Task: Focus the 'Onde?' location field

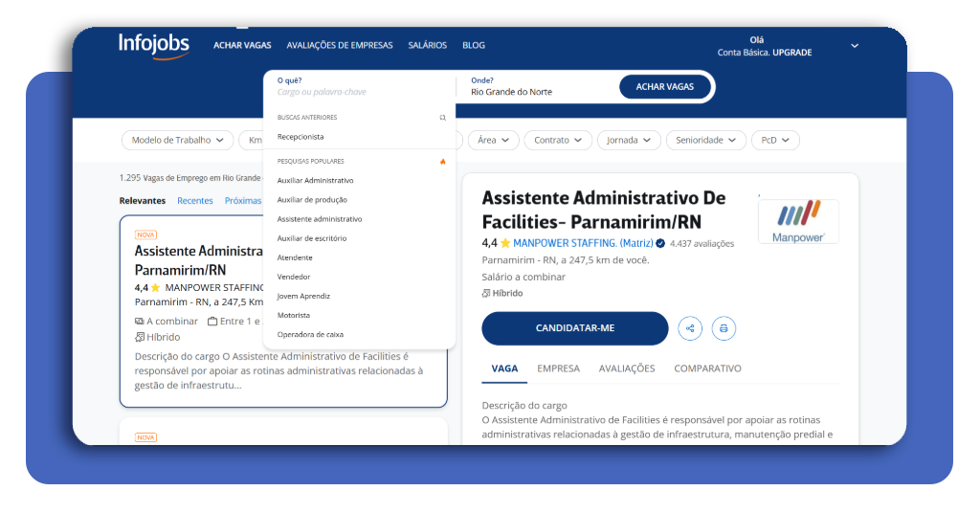Action: [538, 87]
